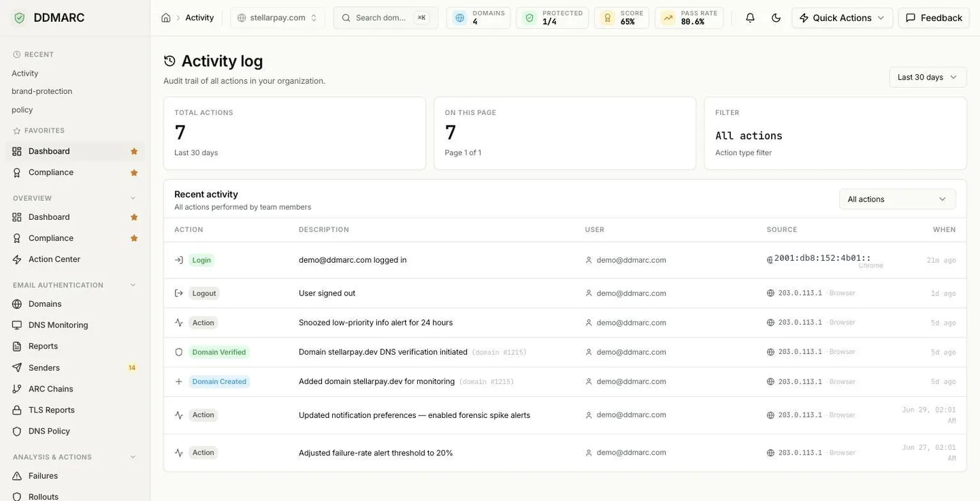Open brand-protection under Recent

click(x=42, y=91)
